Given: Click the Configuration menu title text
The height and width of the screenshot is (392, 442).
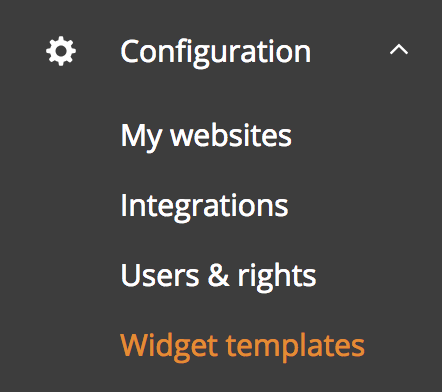Looking at the screenshot, I should (x=216, y=53).
